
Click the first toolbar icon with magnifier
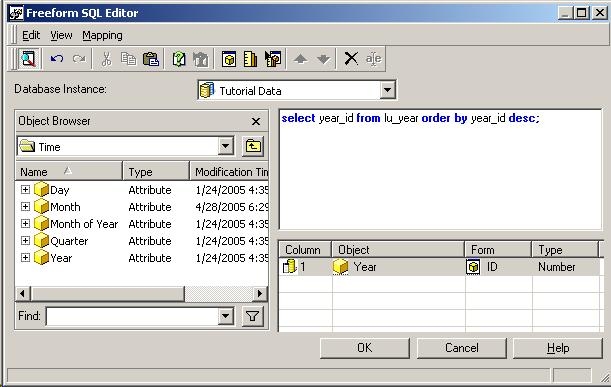(28, 59)
